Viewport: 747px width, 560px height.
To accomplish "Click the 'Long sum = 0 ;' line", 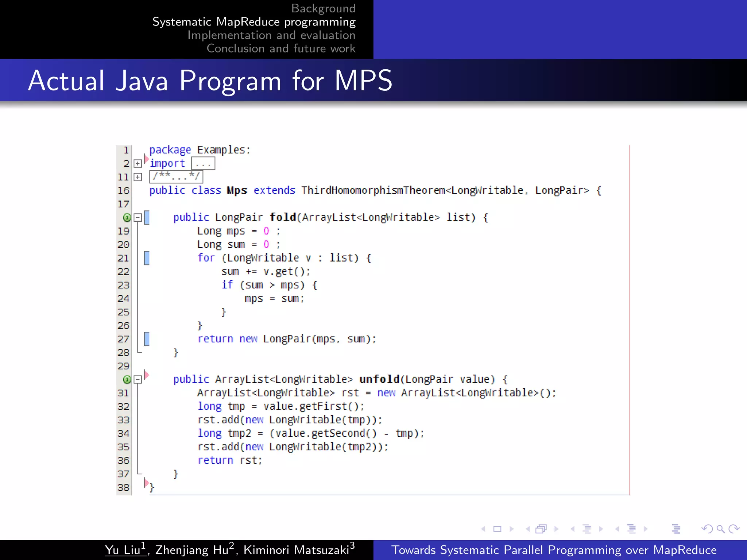I will (x=239, y=245).
